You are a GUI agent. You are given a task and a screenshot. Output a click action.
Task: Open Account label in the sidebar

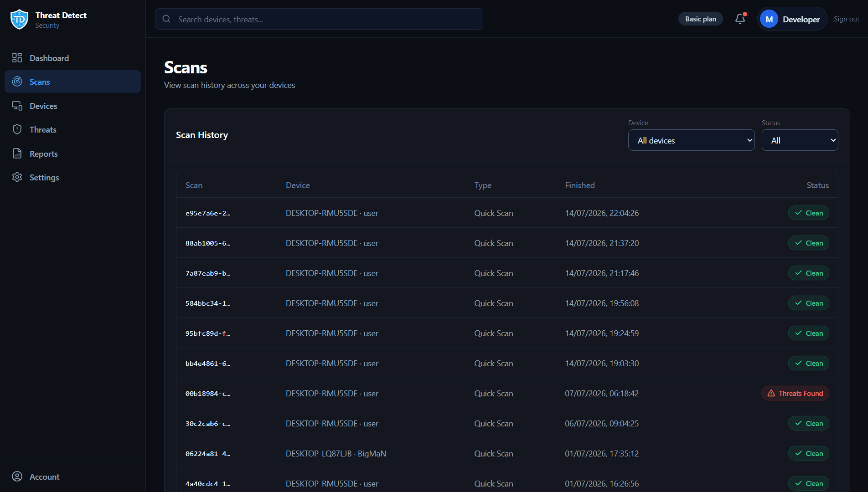point(45,477)
